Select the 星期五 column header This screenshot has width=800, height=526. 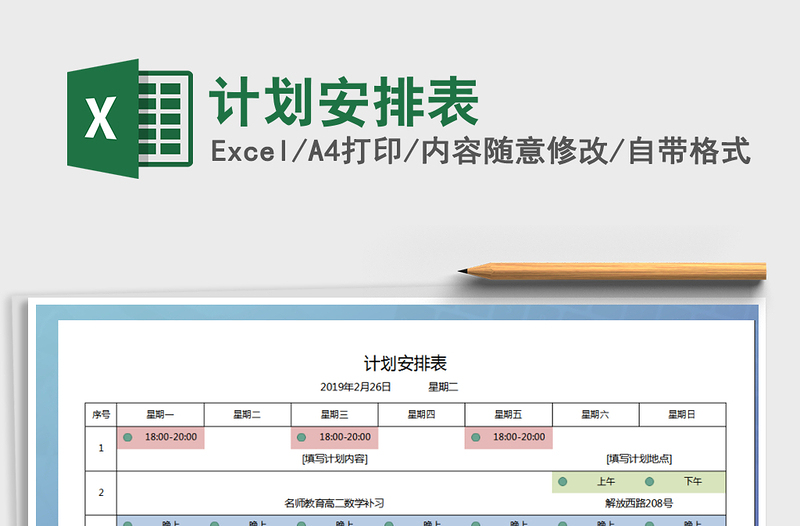(x=509, y=414)
